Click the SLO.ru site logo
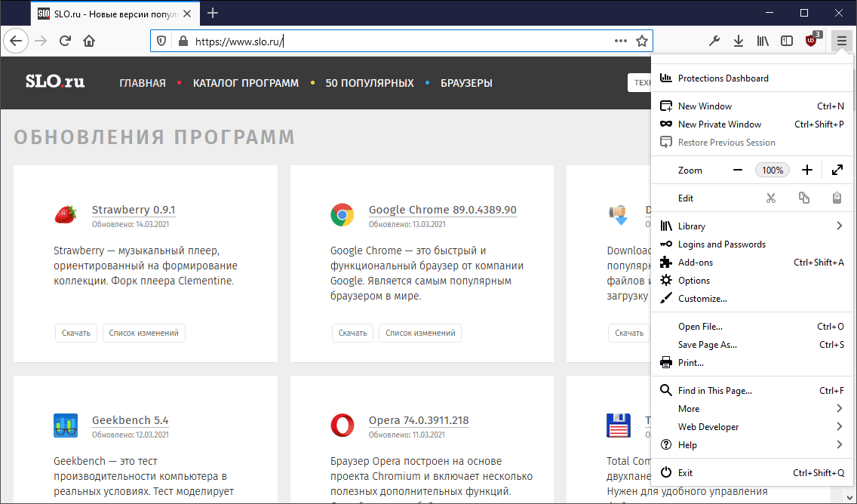Image resolution: width=857 pixels, height=504 pixels. (55, 81)
